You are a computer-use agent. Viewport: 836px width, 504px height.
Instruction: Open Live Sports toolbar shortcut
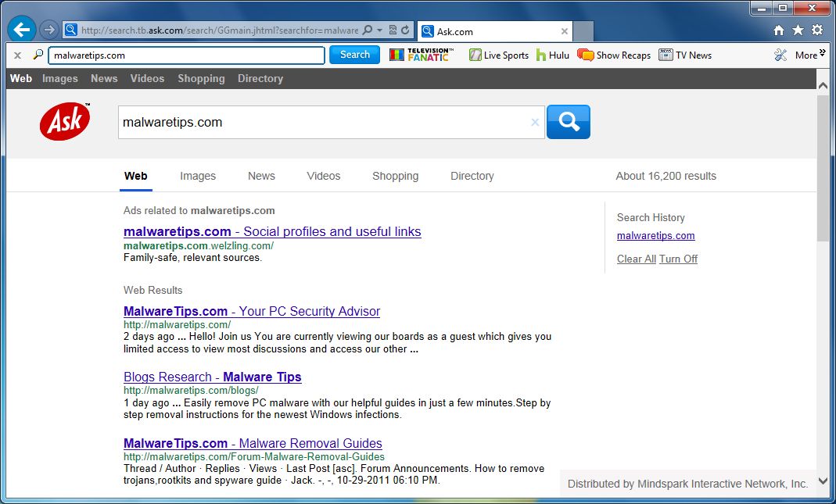pyautogui.click(x=498, y=55)
